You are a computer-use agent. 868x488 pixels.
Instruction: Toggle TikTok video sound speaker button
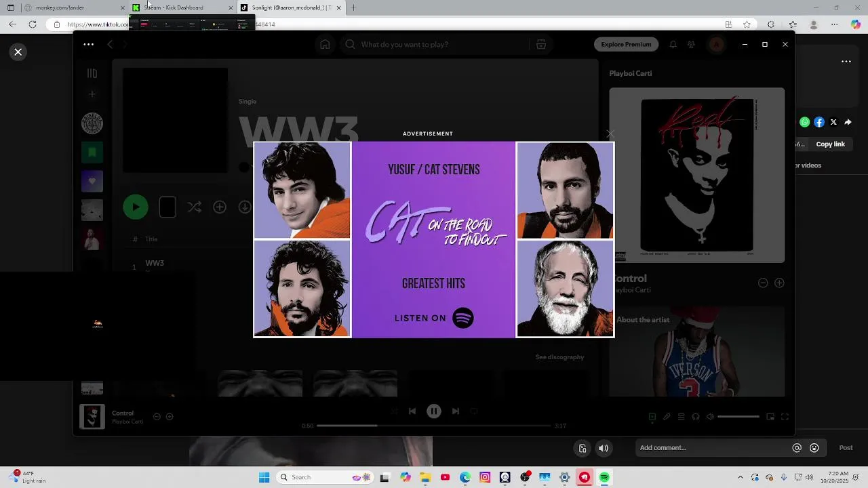coord(604,448)
